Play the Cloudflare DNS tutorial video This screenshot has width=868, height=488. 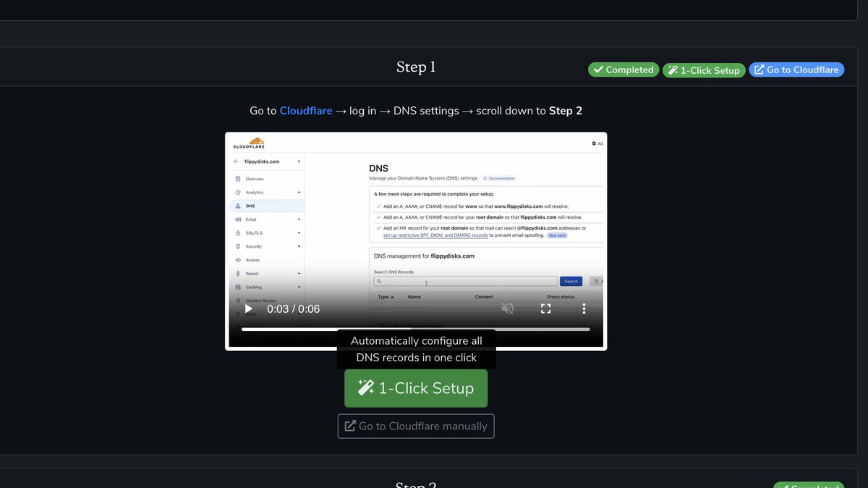[249, 308]
